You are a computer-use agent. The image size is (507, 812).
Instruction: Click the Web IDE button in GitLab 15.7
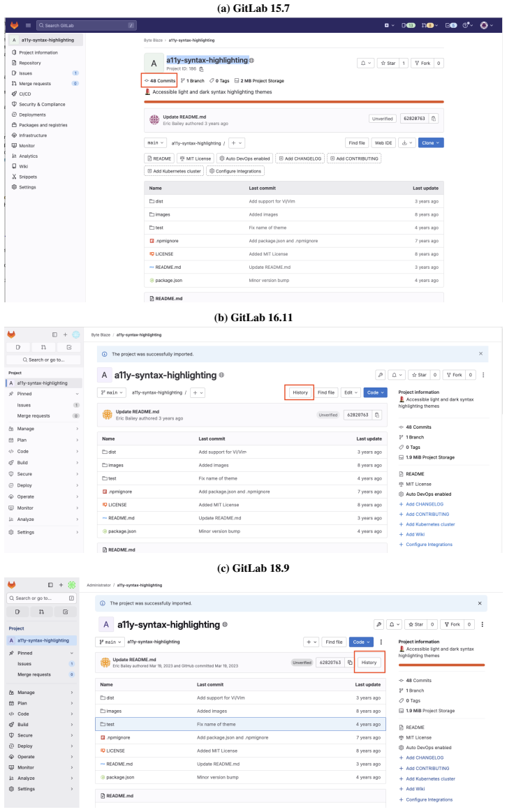(x=383, y=143)
